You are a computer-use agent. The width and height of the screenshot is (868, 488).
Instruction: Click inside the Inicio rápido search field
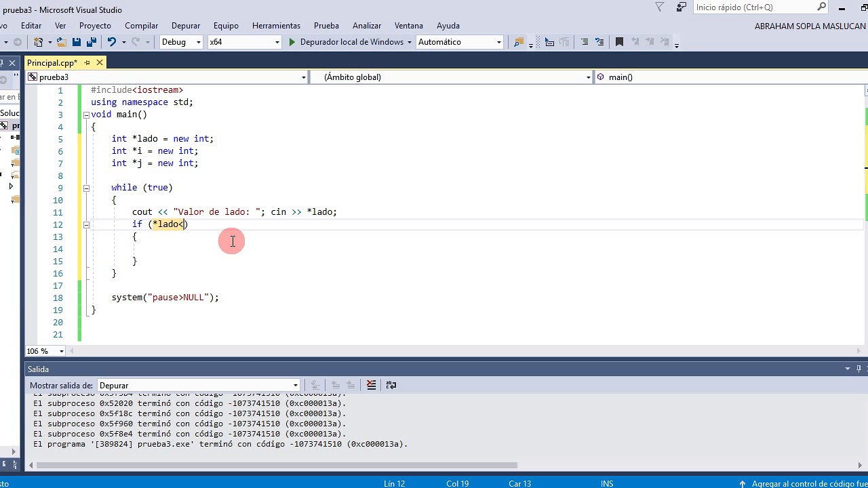coord(754,7)
